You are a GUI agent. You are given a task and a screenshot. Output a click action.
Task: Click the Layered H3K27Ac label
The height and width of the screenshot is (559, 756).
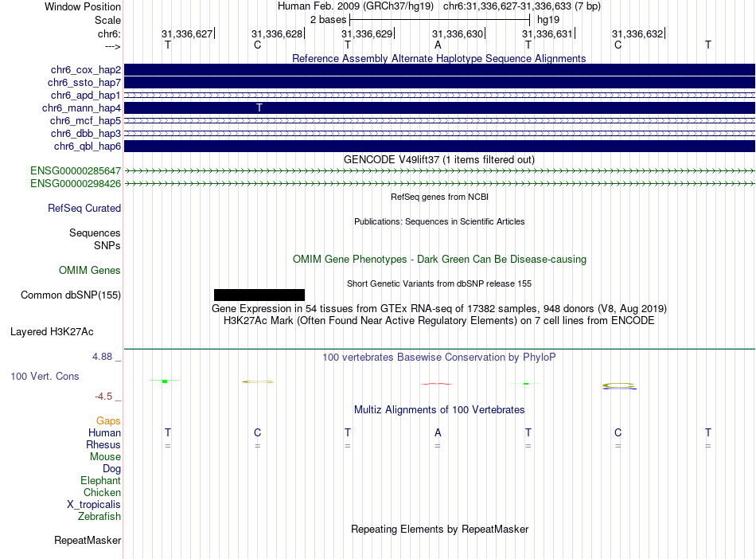(52, 332)
